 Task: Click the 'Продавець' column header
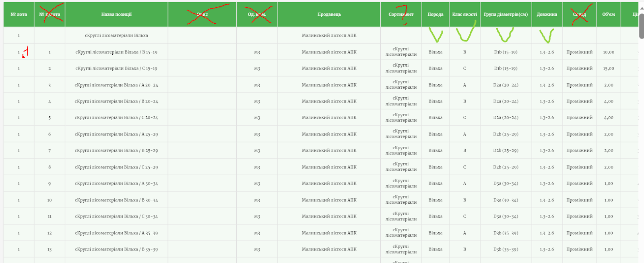coord(329,14)
